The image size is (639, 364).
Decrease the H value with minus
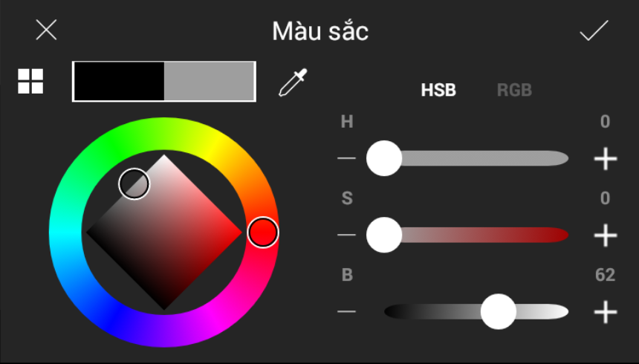click(x=346, y=159)
